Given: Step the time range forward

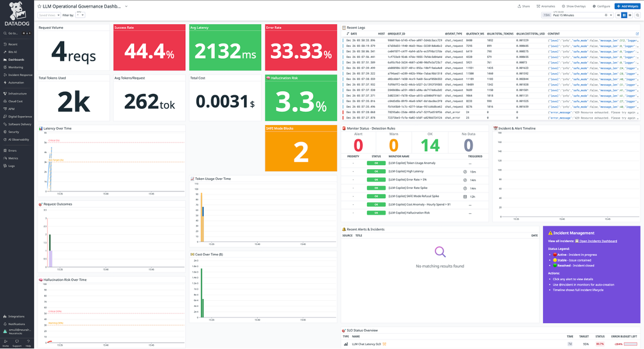Looking at the screenshot, I should [630, 15].
